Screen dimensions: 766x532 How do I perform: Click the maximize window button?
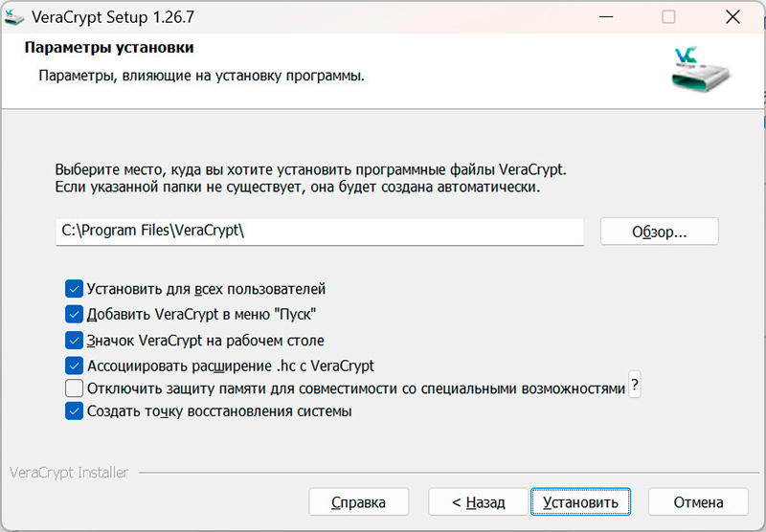tap(668, 16)
